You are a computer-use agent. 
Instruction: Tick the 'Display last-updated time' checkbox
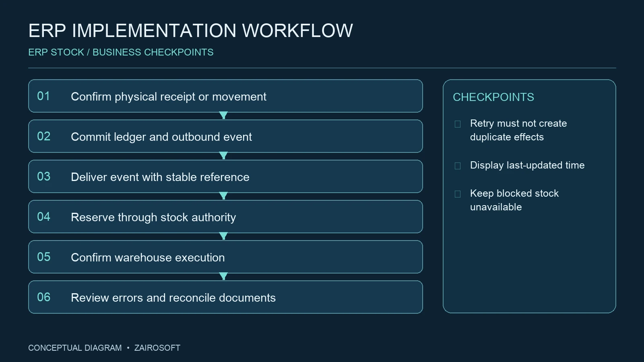pos(458,166)
